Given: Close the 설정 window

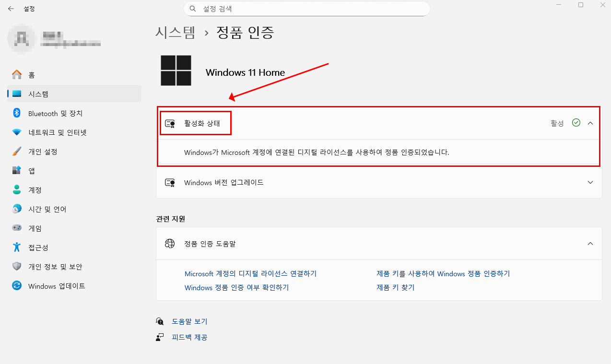Looking at the screenshot, I should pos(602,5).
